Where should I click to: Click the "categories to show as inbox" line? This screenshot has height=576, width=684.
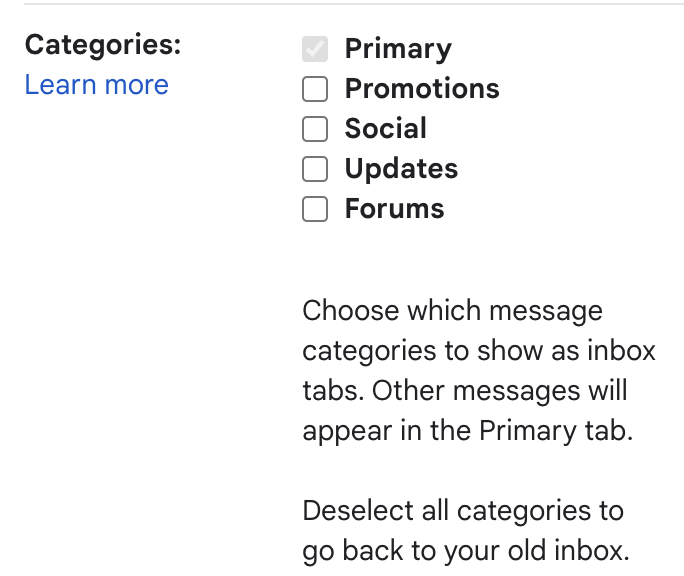[479, 351]
